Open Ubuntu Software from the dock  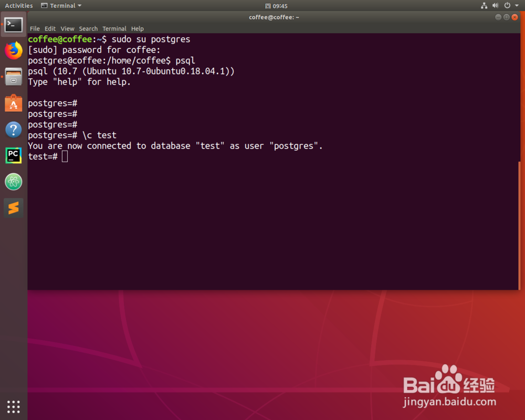(14, 103)
